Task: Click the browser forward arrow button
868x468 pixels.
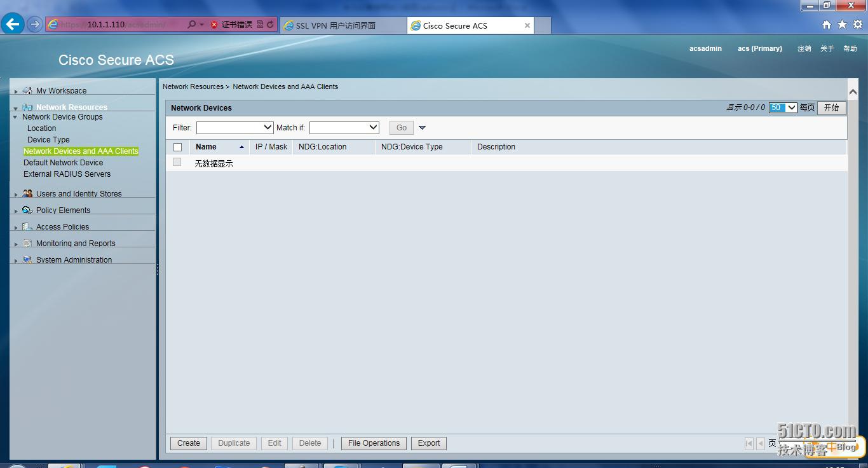Action: click(35, 24)
